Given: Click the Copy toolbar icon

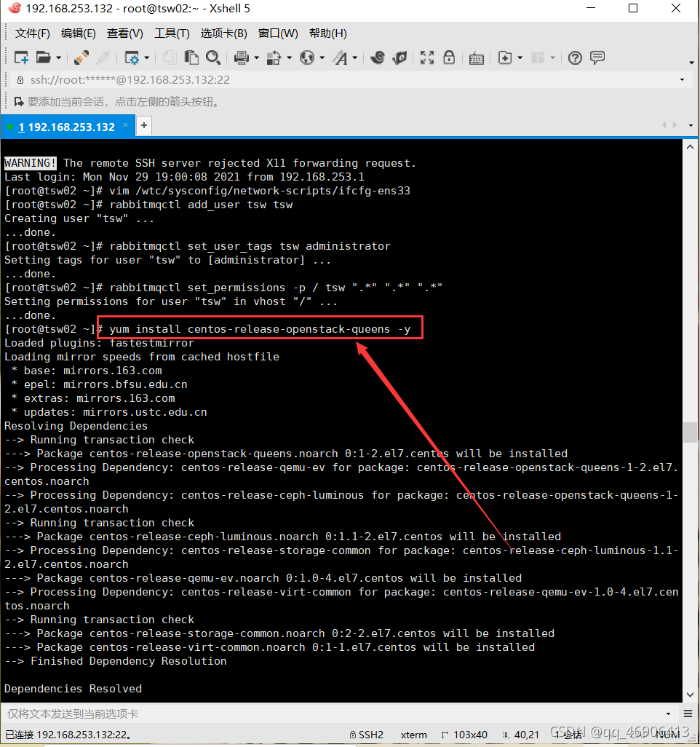Looking at the screenshot, I should 169,58.
